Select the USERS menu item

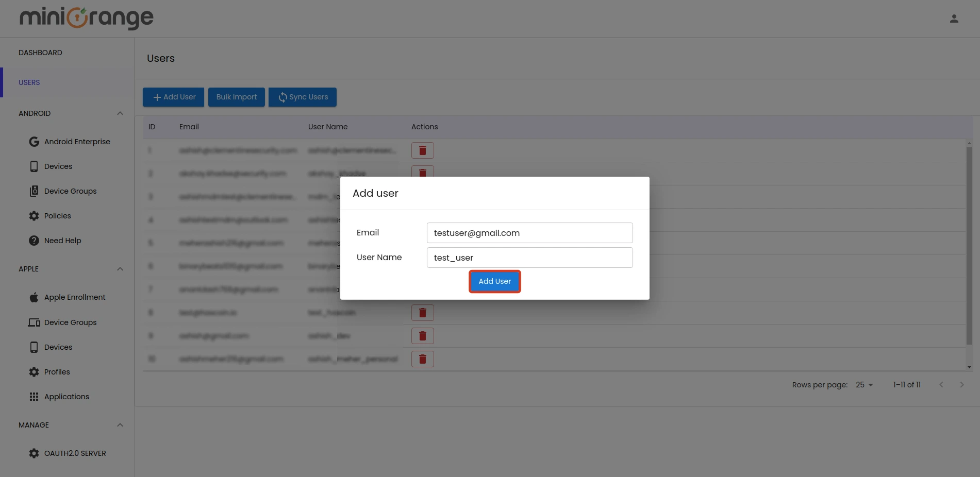pos(29,82)
